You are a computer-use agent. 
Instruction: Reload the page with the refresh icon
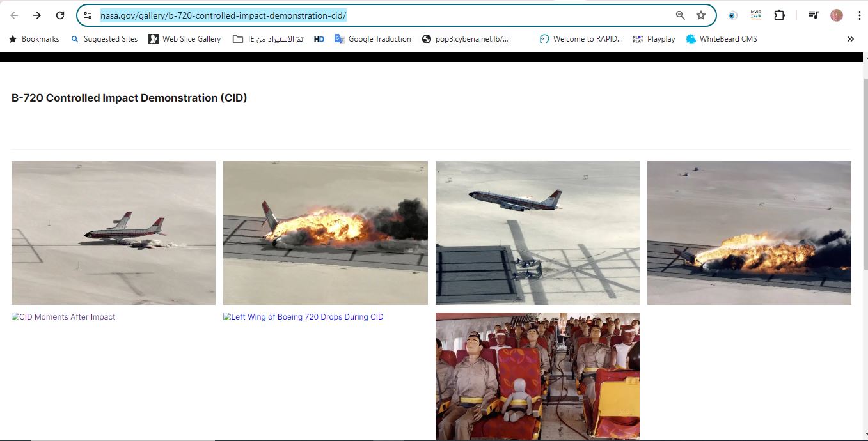pyautogui.click(x=60, y=15)
